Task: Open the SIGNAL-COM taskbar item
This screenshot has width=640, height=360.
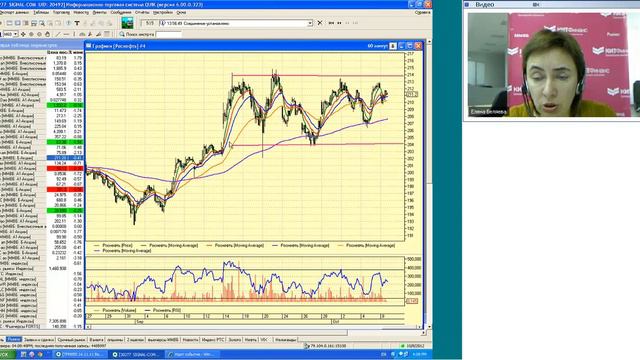Action: pyautogui.click(x=136, y=355)
